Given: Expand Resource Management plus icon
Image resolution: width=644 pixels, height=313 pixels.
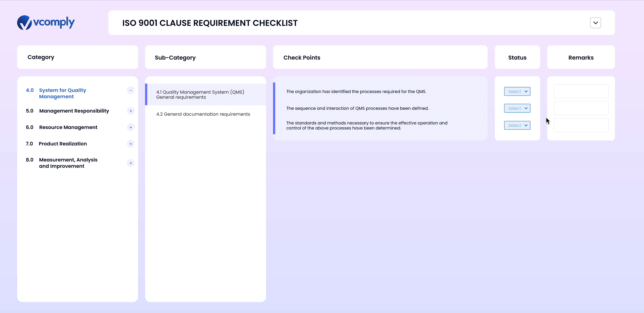Looking at the screenshot, I should pyautogui.click(x=131, y=127).
